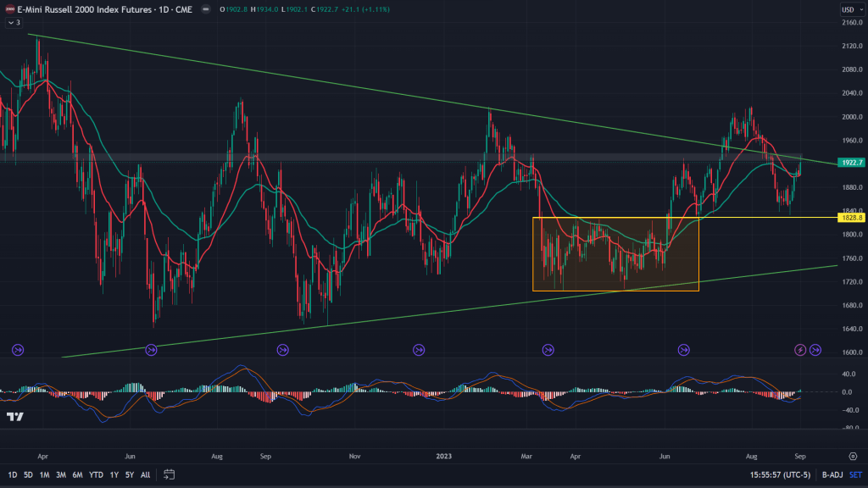Click the lightning bolt event marker
868x488 pixels.
800,349
